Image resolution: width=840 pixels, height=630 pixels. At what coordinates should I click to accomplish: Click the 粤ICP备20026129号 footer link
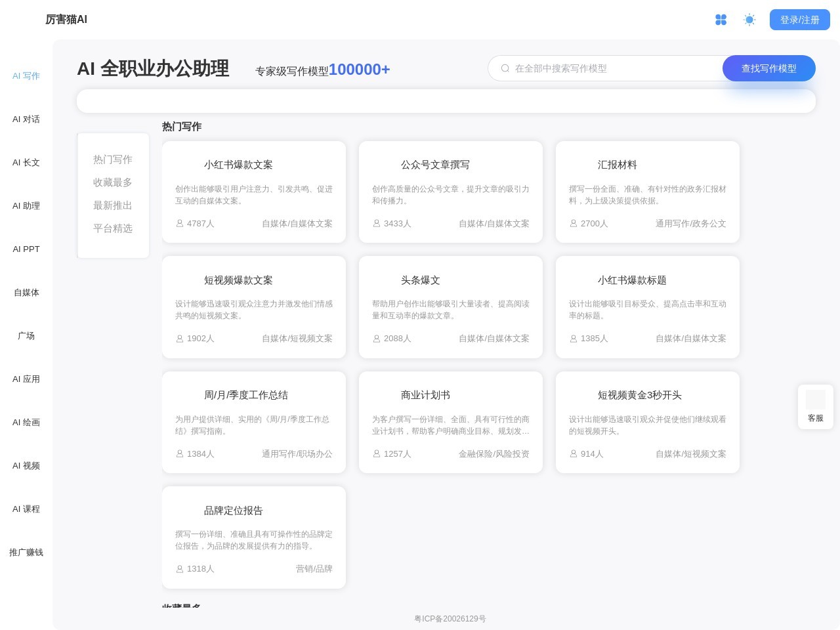point(450,619)
